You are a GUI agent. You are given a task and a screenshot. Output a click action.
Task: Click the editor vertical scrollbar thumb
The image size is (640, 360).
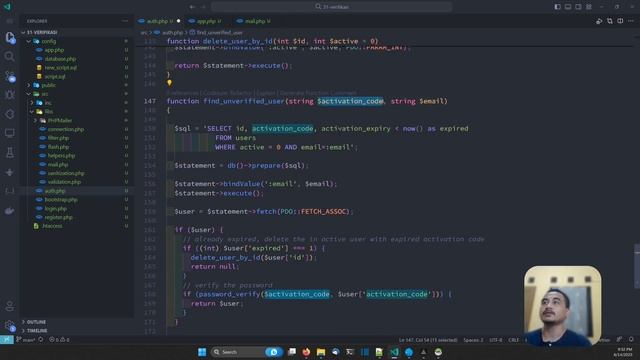[637, 267]
